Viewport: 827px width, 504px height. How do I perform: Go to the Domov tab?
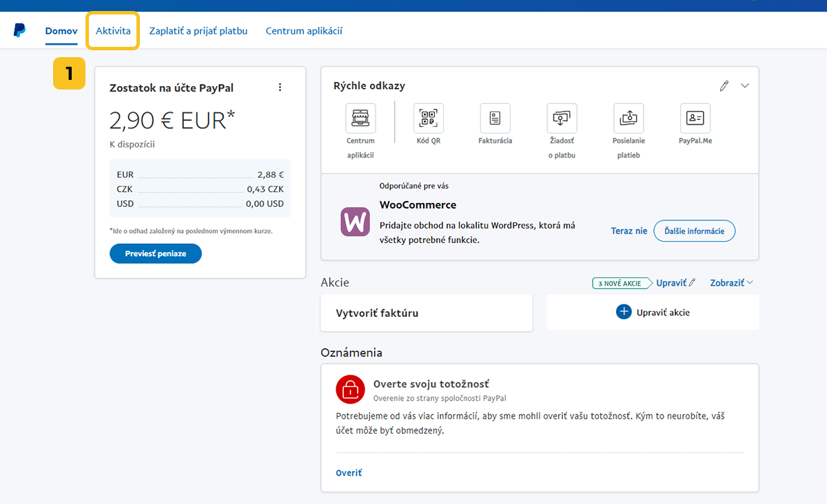click(x=61, y=30)
